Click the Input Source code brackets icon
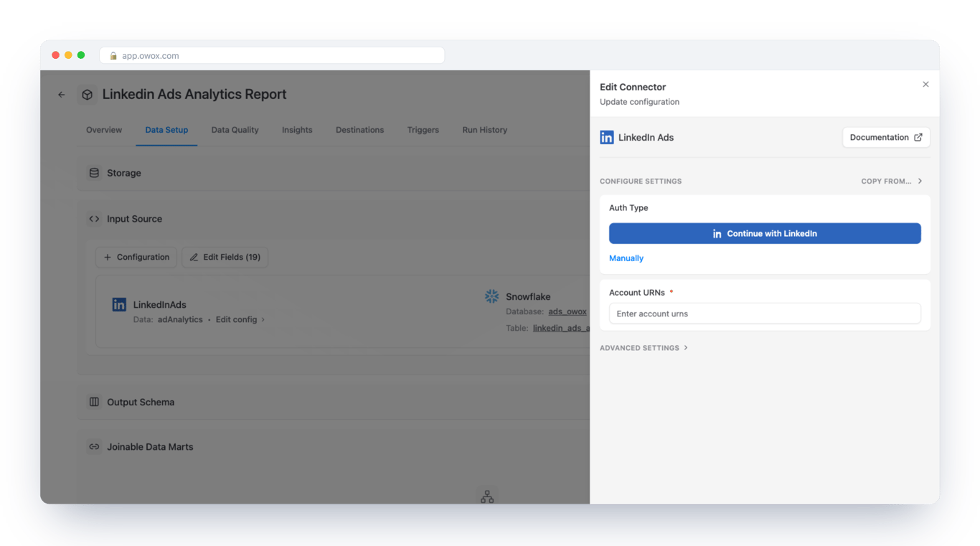The width and height of the screenshot is (980, 546). coord(94,219)
